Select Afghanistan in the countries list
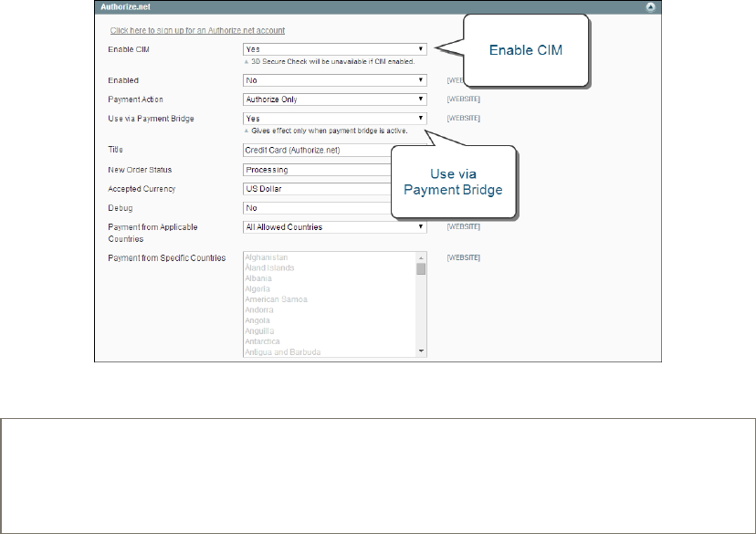 [x=266, y=257]
